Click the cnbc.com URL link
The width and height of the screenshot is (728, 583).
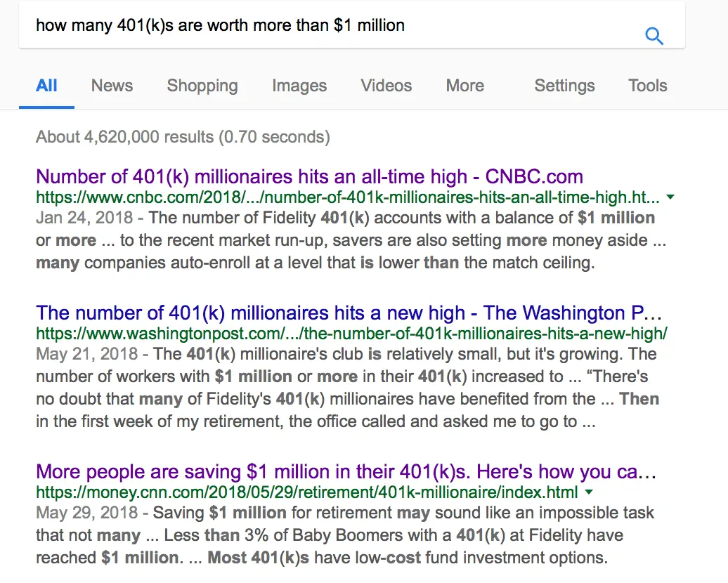click(x=348, y=198)
